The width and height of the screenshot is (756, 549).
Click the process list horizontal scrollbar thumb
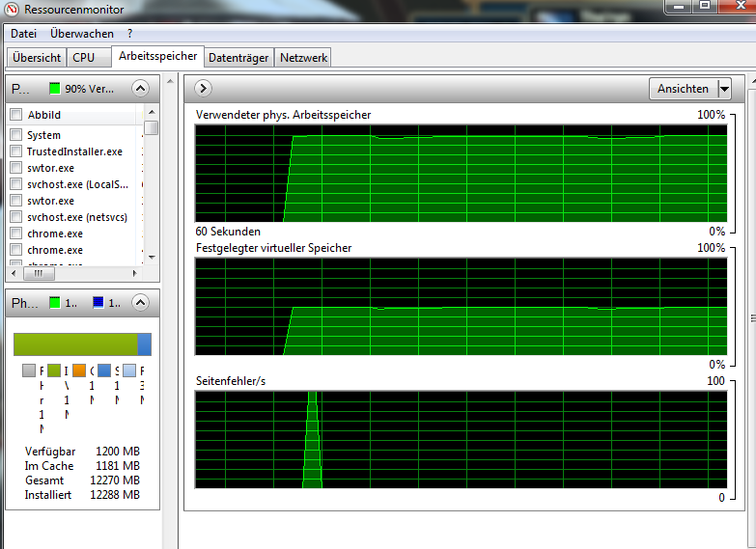point(39,273)
